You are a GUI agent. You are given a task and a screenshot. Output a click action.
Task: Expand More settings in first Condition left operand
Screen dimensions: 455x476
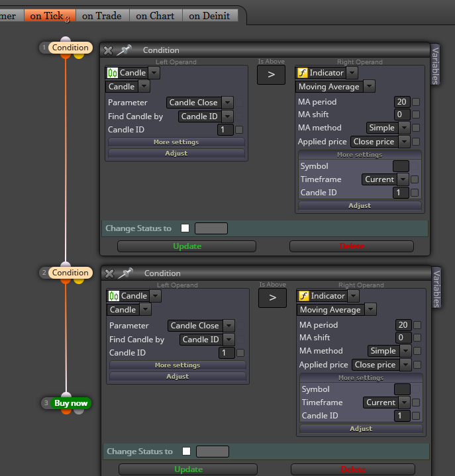tap(176, 142)
